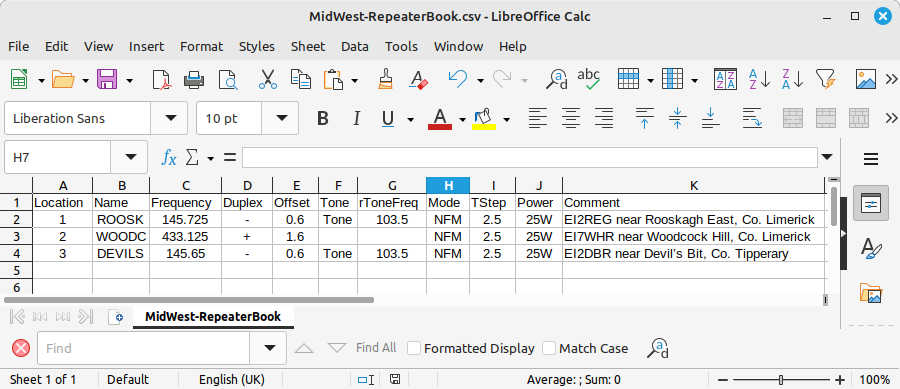Image resolution: width=900 pixels, height=389 pixels.
Task: Click the Insert Row icon
Action: pyautogui.click(x=629, y=79)
